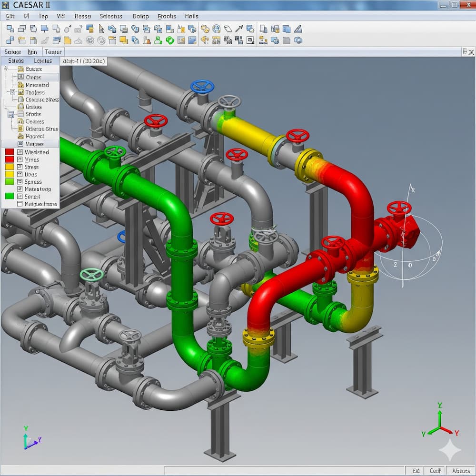Switch to the Temer tab
This screenshot has width=476, height=476.
tap(53, 52)
